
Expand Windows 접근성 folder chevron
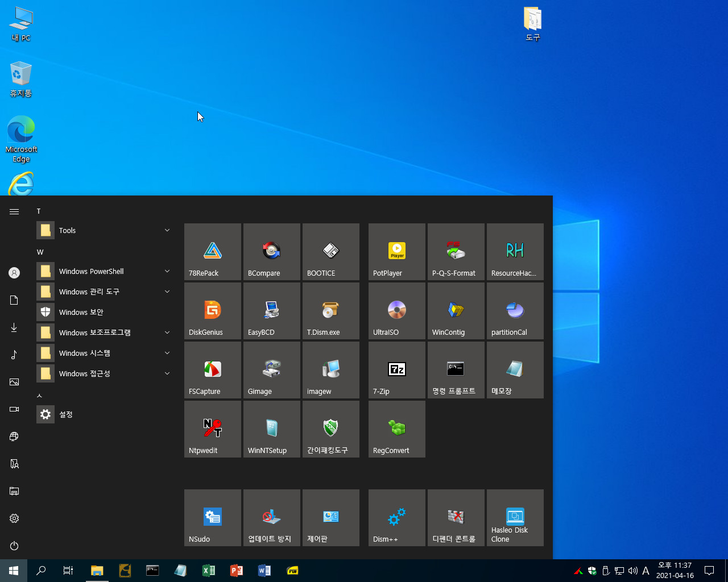pos(167,373)
